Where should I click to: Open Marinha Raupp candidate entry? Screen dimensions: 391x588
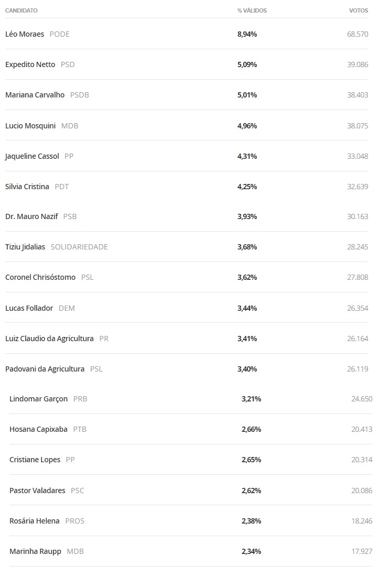(x=35, y=551)
